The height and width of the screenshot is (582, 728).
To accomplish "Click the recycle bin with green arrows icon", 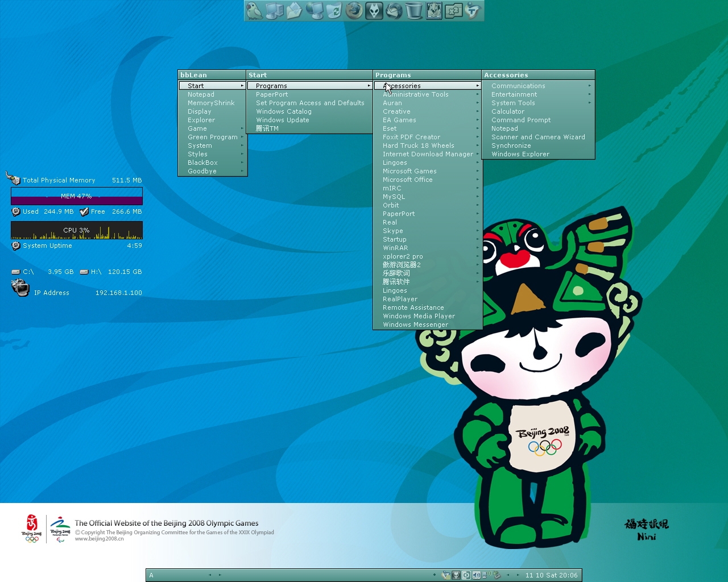I will [x=334, y=11].
